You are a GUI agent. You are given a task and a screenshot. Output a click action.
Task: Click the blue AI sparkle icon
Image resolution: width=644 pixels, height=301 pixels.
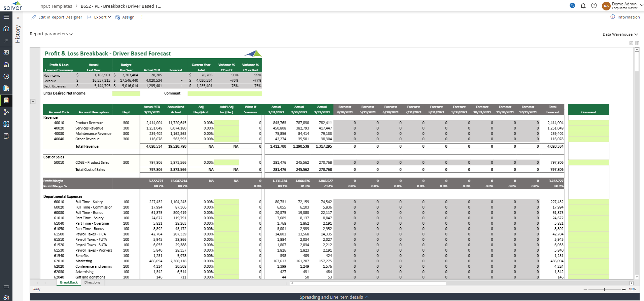572,5
